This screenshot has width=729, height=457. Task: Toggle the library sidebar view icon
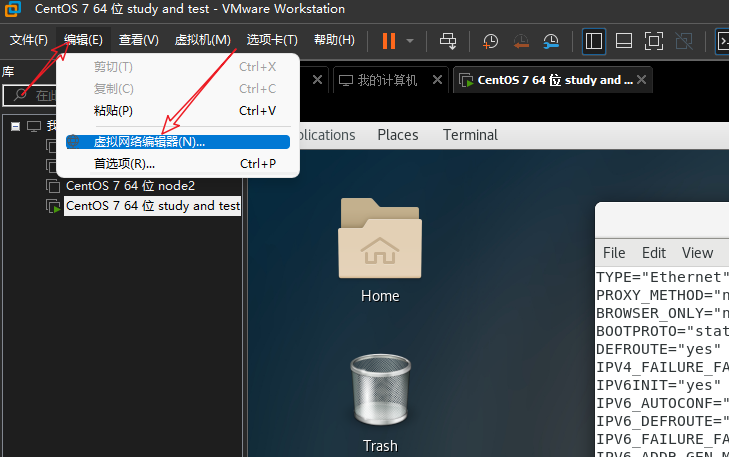(594, 41)
